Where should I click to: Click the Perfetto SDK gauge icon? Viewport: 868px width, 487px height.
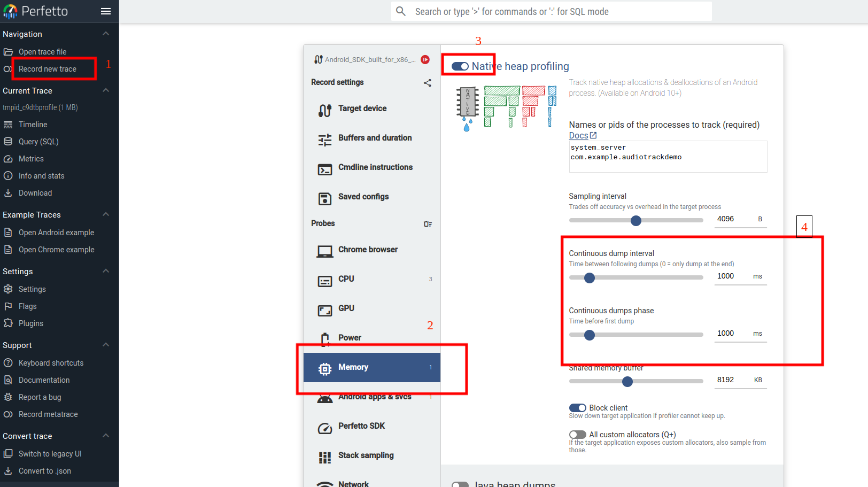click(325, 428)
